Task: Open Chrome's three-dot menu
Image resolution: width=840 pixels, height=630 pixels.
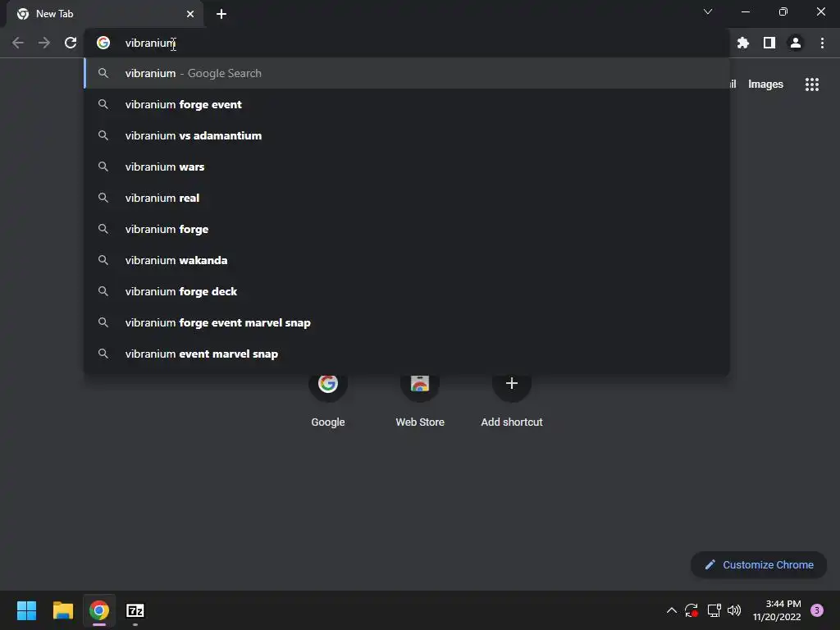Action: pos(822,43)
